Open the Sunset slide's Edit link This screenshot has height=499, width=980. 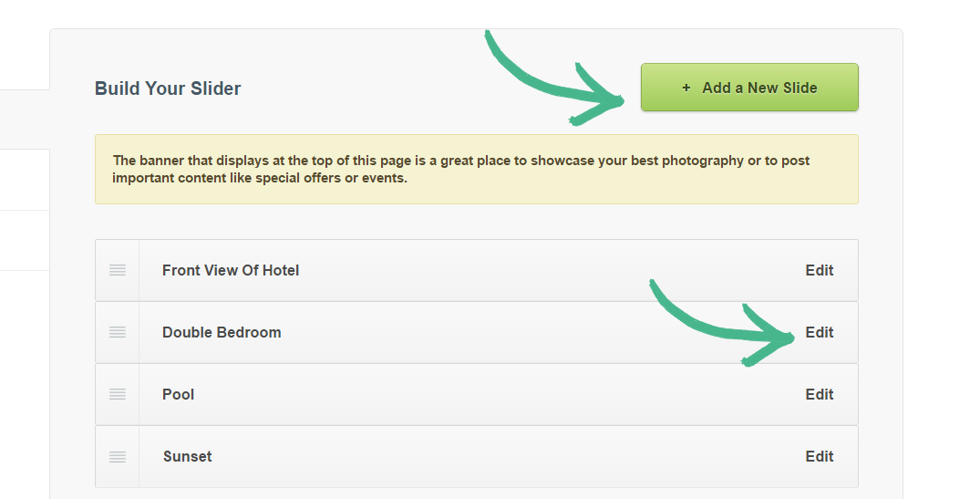point(819,456)
